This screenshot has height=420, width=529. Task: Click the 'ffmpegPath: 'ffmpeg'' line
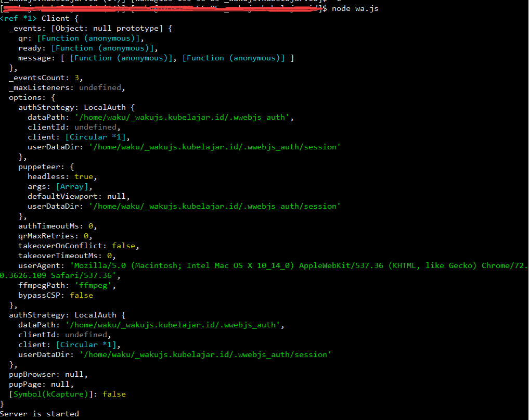(x=67, y=285)
